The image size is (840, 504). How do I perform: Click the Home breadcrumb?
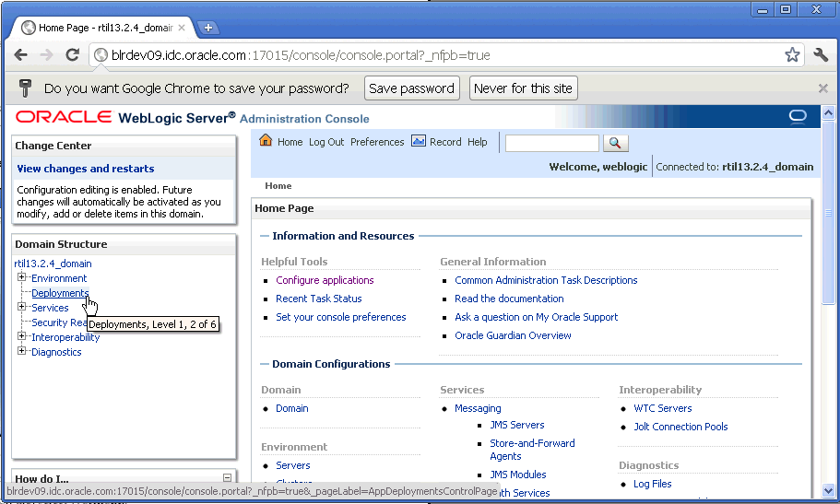tap(278, 186)
